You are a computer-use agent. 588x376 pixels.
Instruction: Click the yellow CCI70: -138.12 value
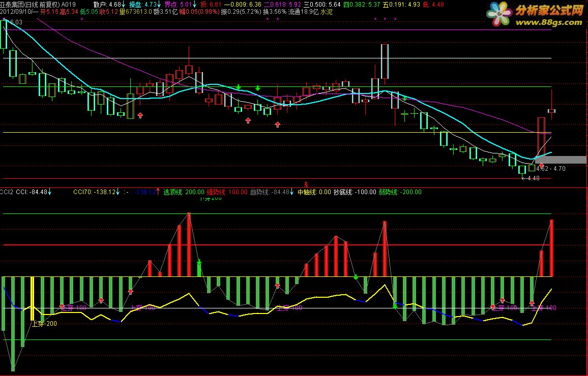[94, 192]
